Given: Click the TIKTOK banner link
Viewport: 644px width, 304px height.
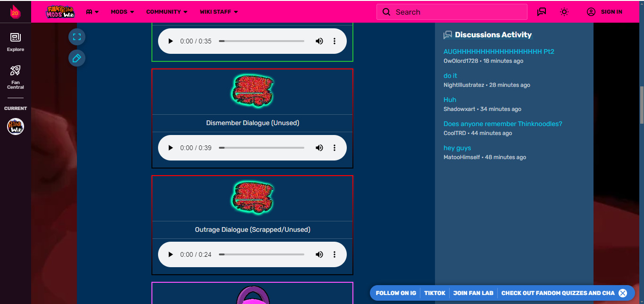Looking at the screenshot, I should [x=435, y=293].
